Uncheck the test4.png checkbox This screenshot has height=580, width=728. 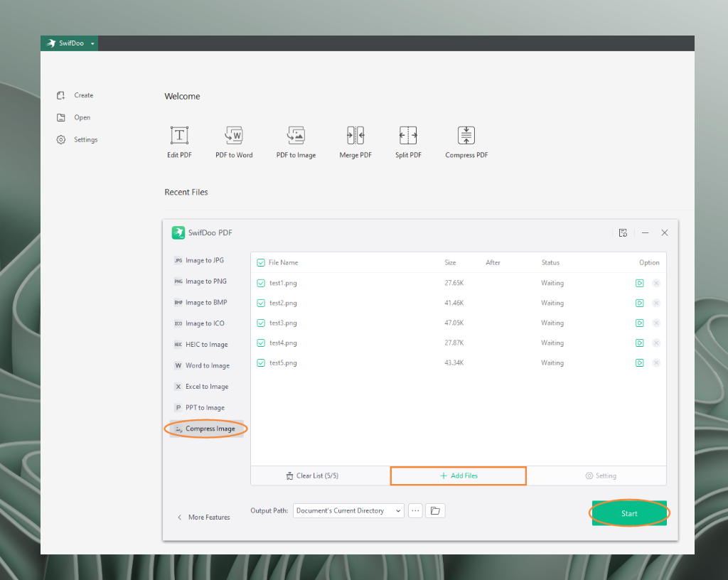(x=261, y=343)
